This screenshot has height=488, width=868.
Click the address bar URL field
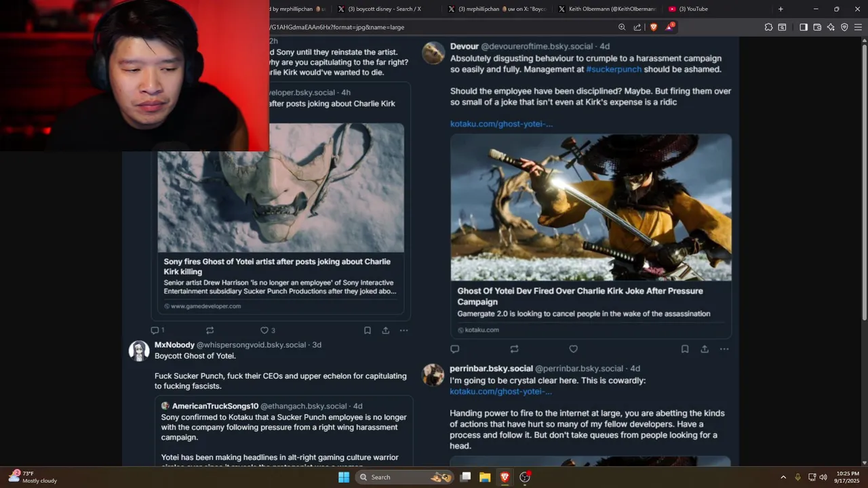click(x=441, y=27)
